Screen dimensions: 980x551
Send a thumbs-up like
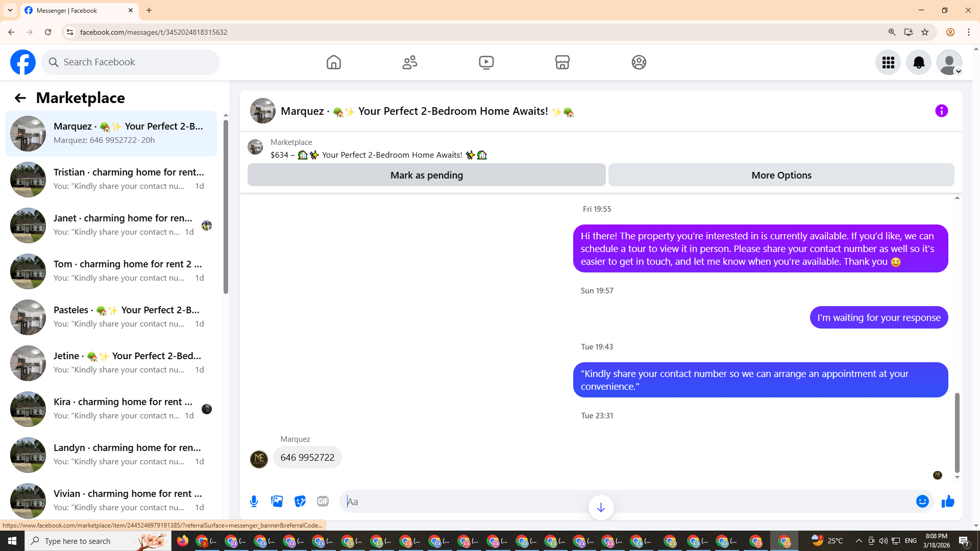click(948, 502)
